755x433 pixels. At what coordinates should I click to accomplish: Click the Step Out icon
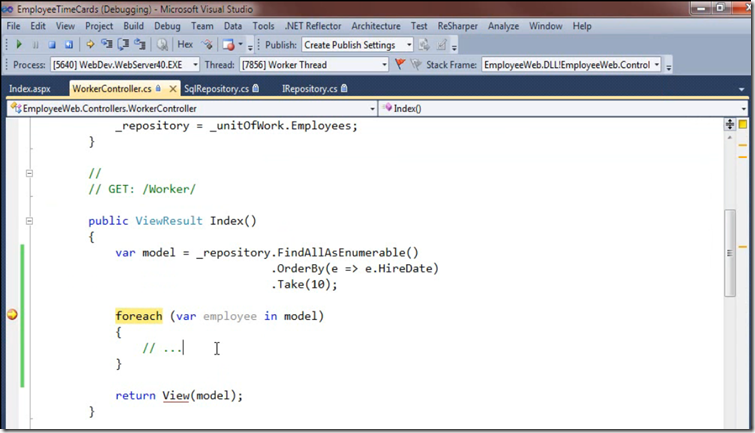(x=140, y=45)
